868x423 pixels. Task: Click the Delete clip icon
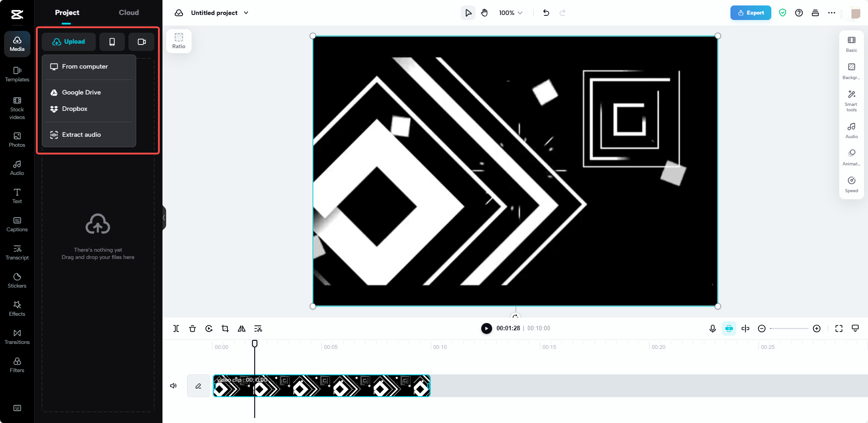tap(192, 328)
